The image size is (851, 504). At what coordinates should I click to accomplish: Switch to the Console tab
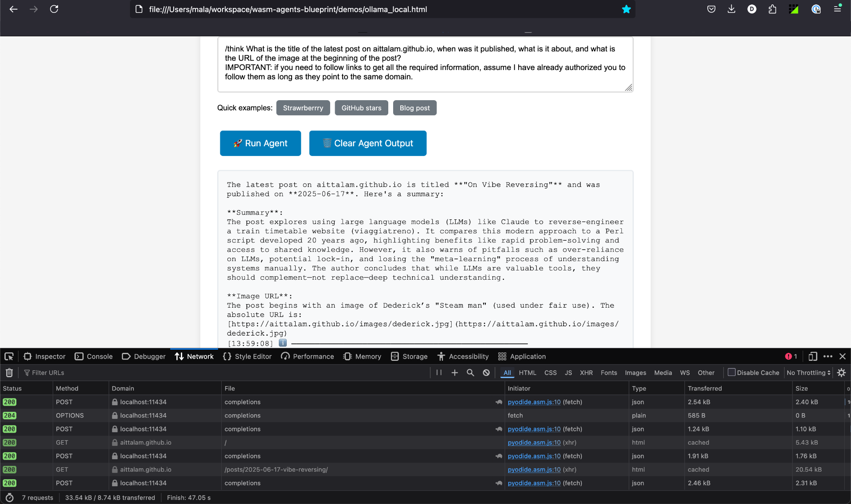click(94, 356)
